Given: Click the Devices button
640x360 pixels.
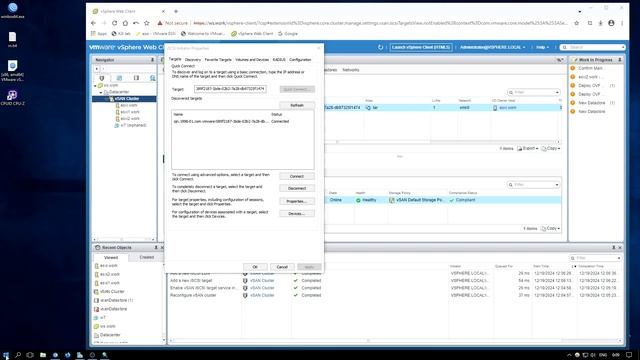Looking at the screenshot, I should pos(297,213).
